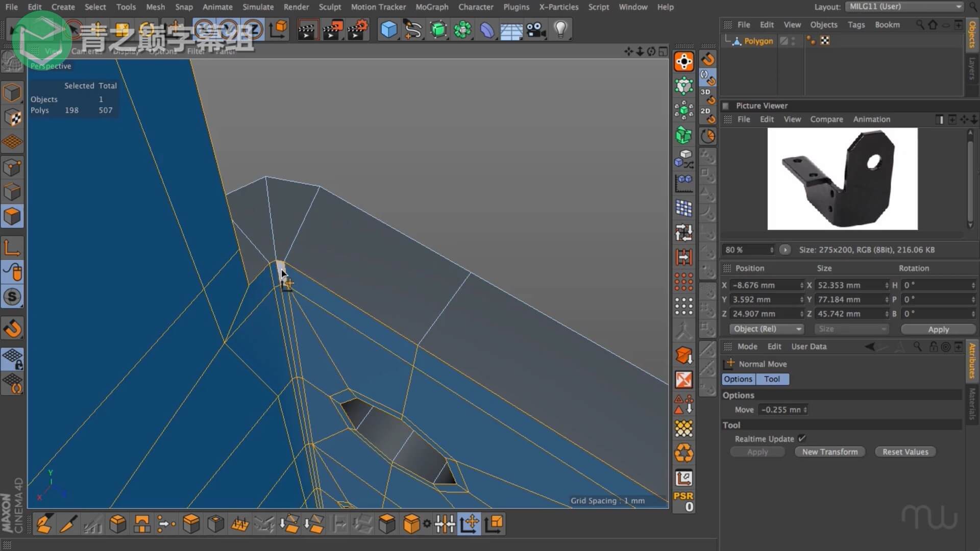Add a Cube primitive object

coord(389,30)
